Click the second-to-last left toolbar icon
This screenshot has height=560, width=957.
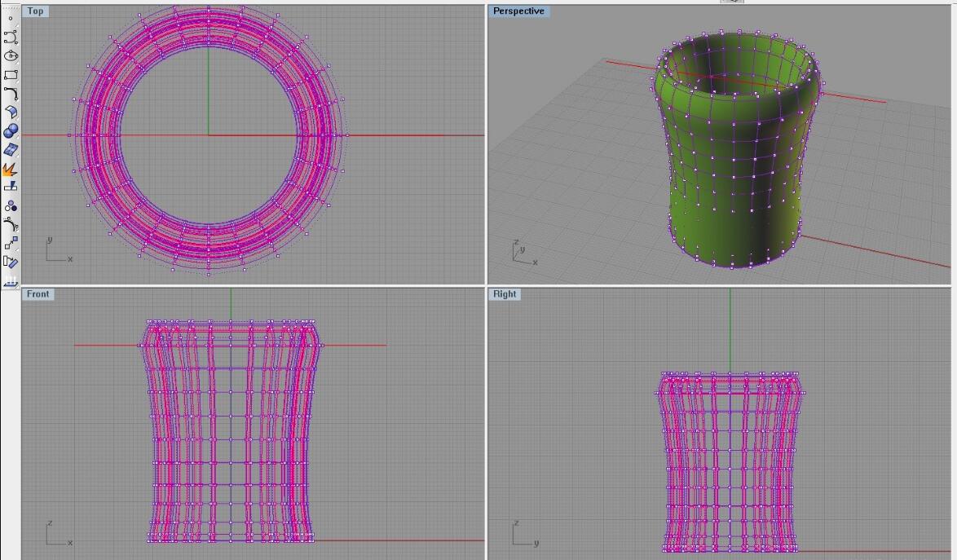tap(11, 262)
